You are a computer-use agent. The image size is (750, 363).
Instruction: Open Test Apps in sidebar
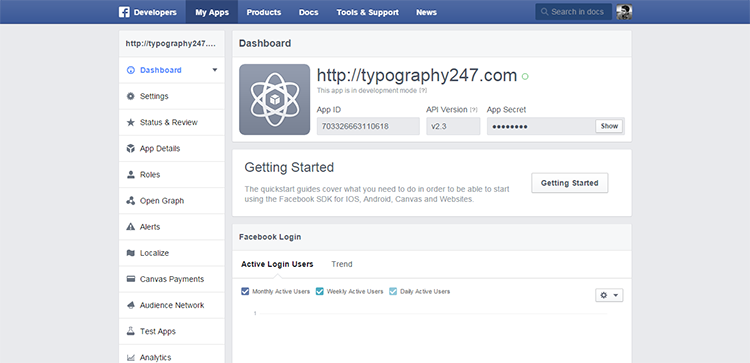click(171, 331)
